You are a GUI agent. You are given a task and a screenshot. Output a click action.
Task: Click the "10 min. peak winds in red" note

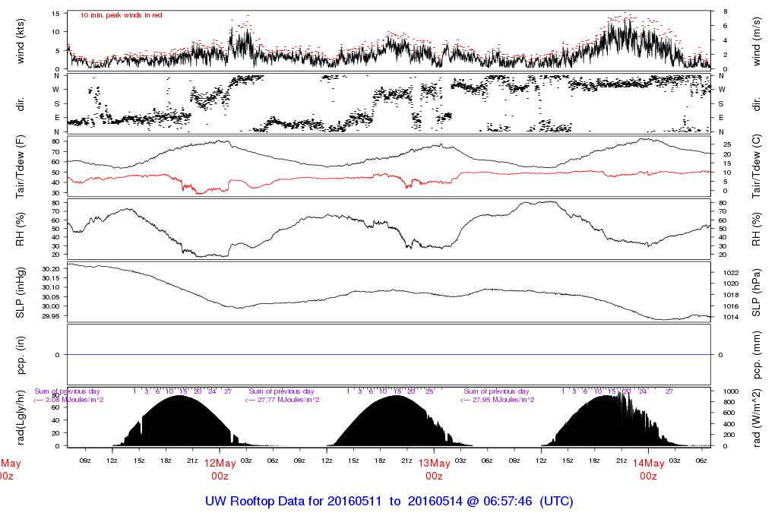click(121, 15)
